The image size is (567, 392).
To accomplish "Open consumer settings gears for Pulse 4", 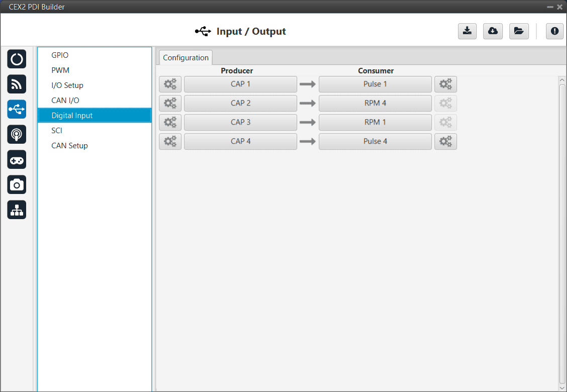I will pos(445,141).
